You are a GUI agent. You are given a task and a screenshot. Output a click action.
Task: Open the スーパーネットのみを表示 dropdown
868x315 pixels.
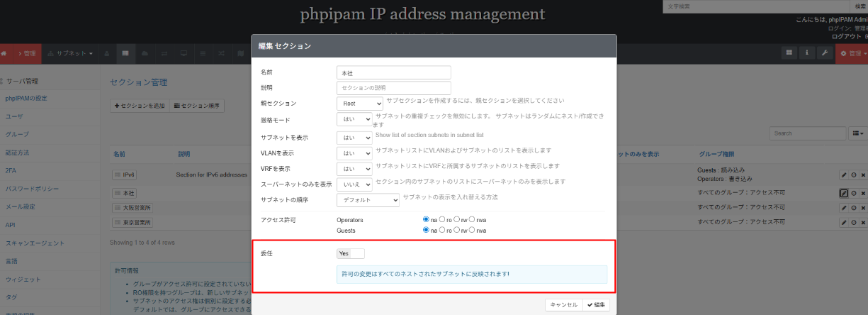click(x=354, y=184)
